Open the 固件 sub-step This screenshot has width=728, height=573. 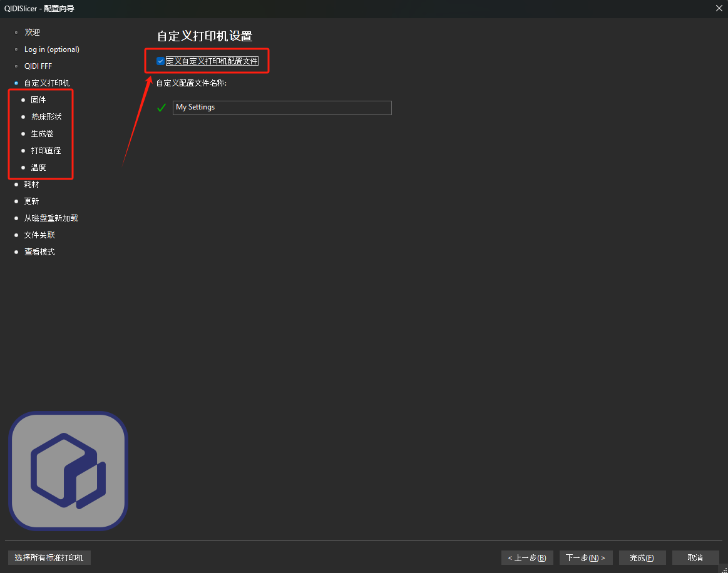point(38,100)
